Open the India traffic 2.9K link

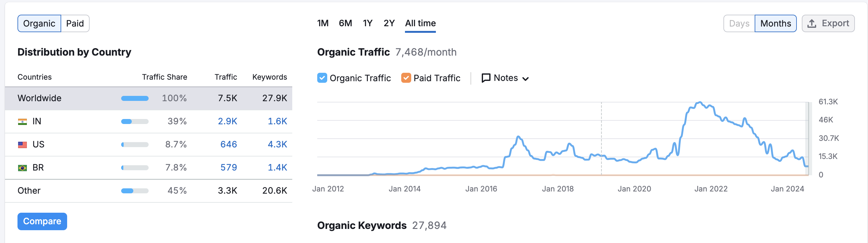tap(227, 121)
